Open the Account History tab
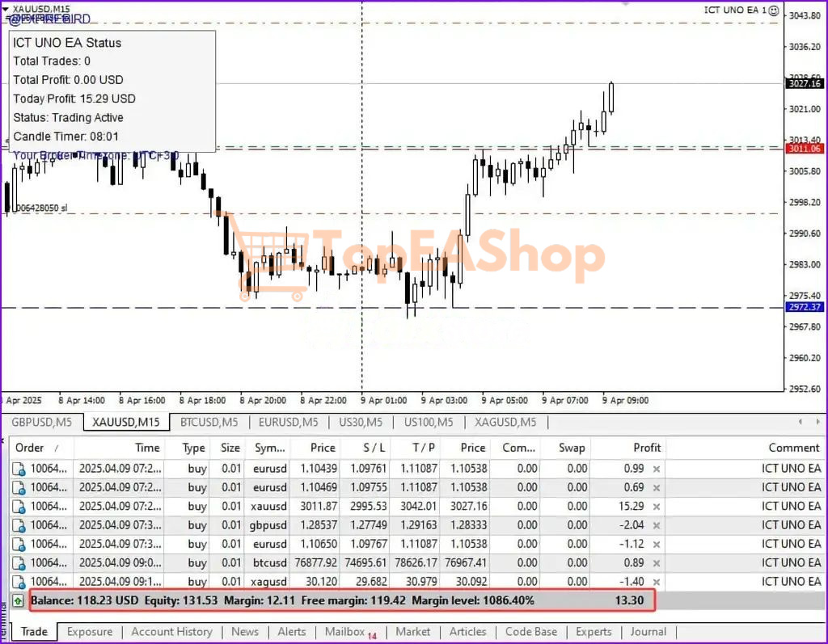 [171, 631]
